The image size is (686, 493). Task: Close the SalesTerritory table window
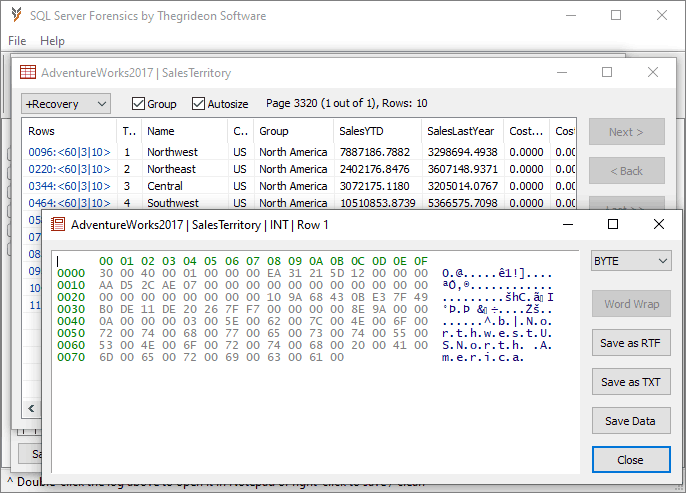653,72
